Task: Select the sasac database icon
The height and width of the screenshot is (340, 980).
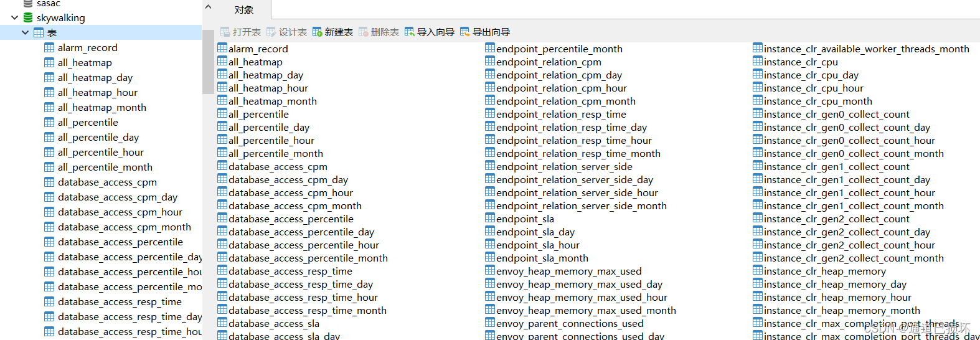Action: [28, 3]
